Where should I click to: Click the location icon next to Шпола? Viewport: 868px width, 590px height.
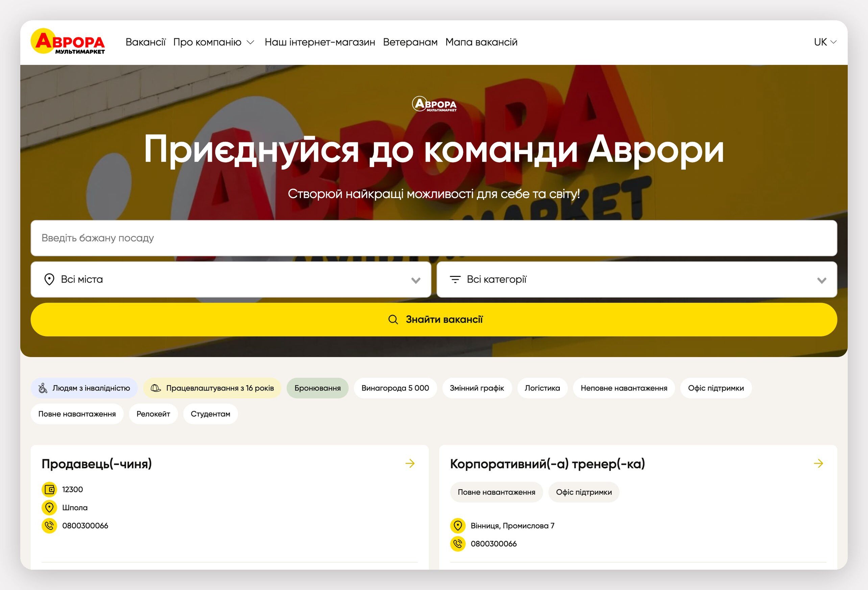[x=49, y=508]
